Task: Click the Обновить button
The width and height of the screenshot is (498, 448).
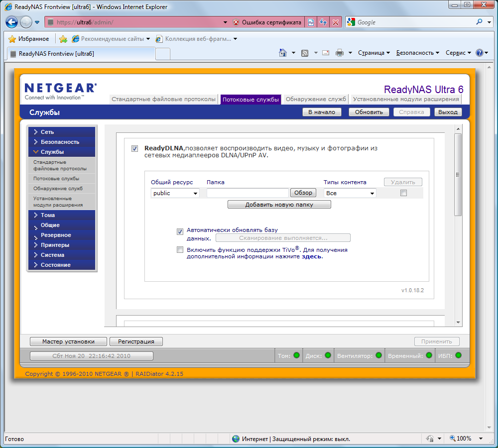Action: tap(369, 112)
